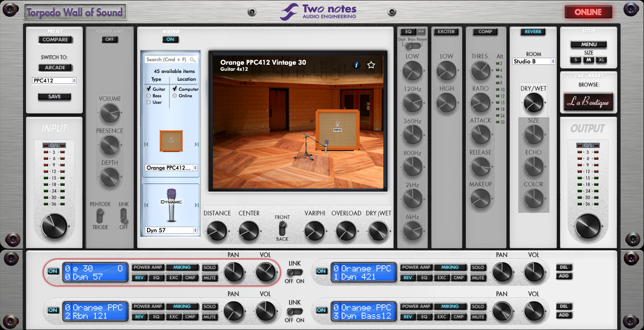Click the purple Dynamic microphone image
Image resolution: width=644 pixels, height=330 pixels.
click(x=171, y=205)
